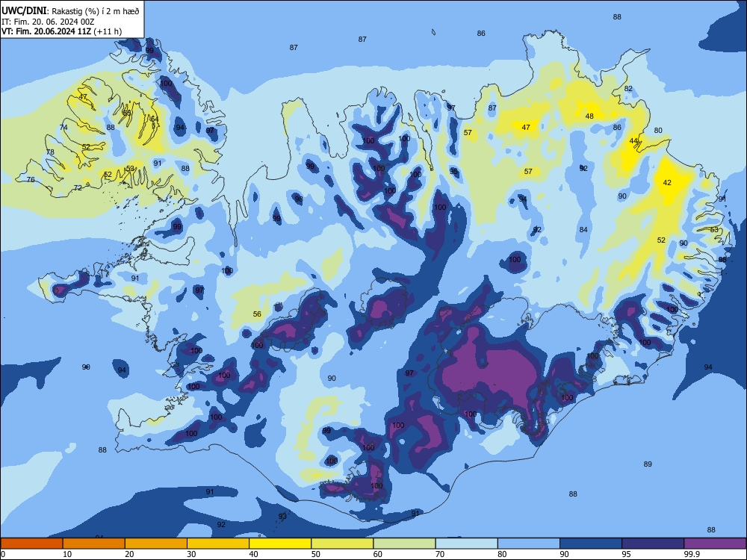Click the 98 humidity value on the map

tap(299, 199)
